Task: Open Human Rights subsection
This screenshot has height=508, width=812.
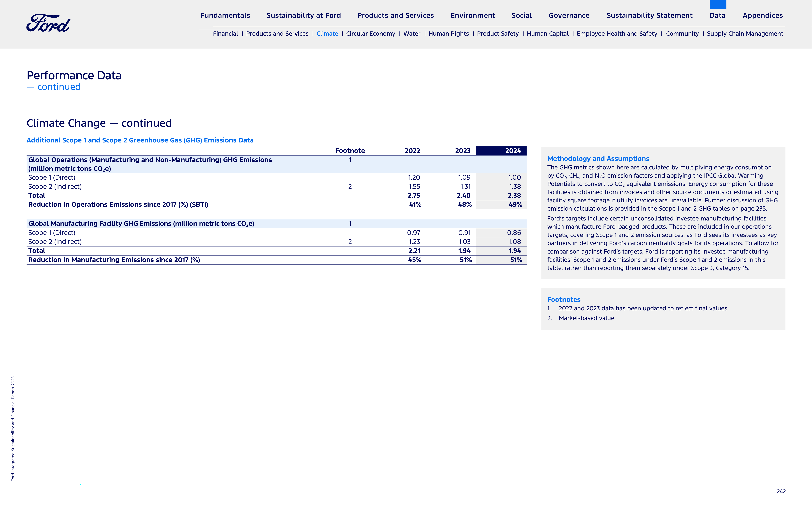Action: point(448,34)
